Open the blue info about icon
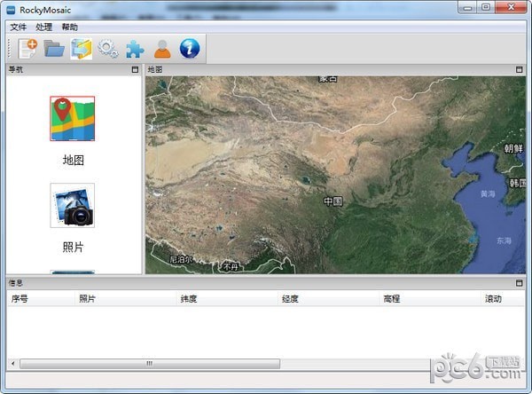 click(x=190, y=49)
